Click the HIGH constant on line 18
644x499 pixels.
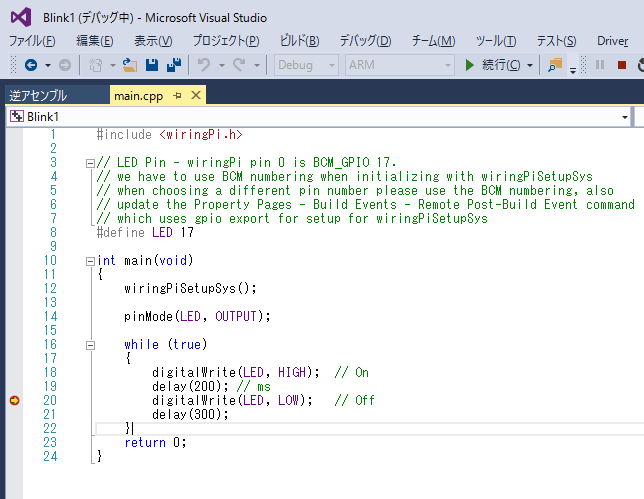click(292, 372)
